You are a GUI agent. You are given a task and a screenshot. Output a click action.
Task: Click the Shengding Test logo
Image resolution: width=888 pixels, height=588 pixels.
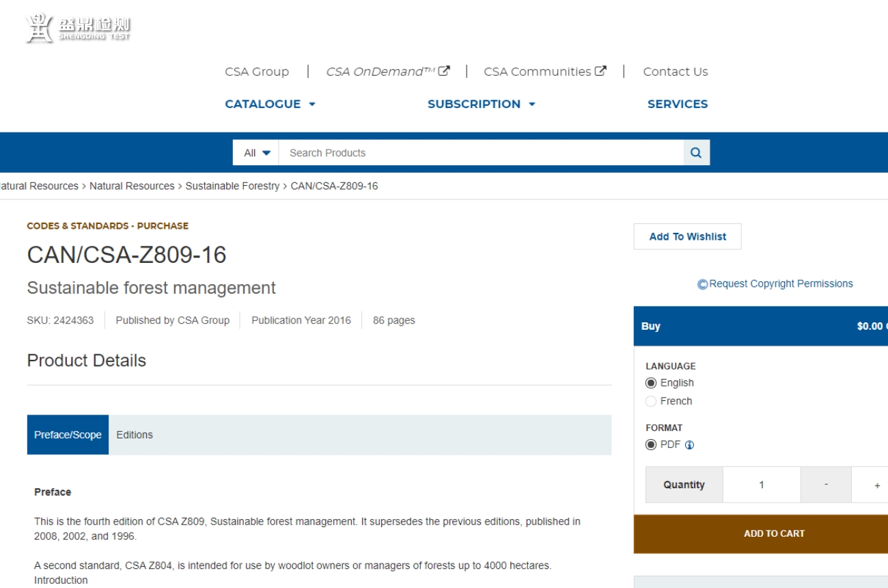[x=78, y=28]
